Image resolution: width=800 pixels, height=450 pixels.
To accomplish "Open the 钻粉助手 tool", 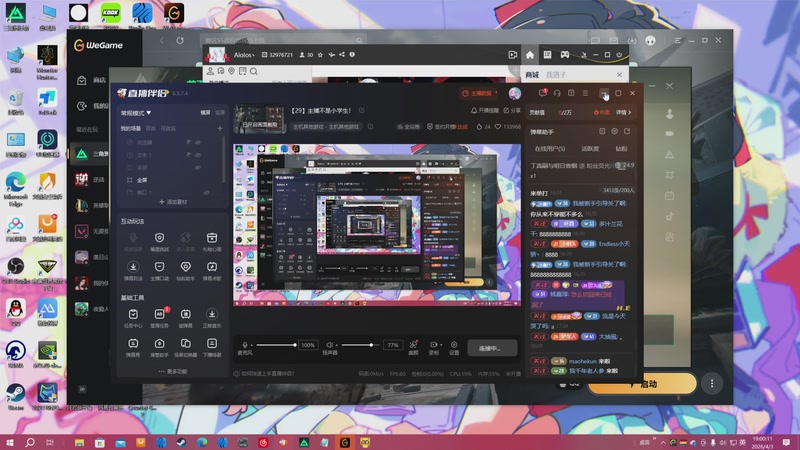I will tap(186, 271).
